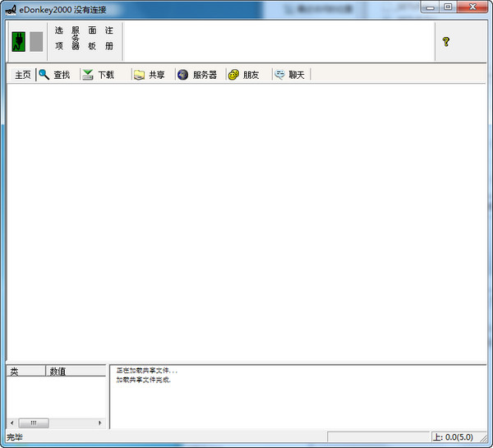
Task: Click 注册 (Register) toolbar button
Action: click(109, 38)
